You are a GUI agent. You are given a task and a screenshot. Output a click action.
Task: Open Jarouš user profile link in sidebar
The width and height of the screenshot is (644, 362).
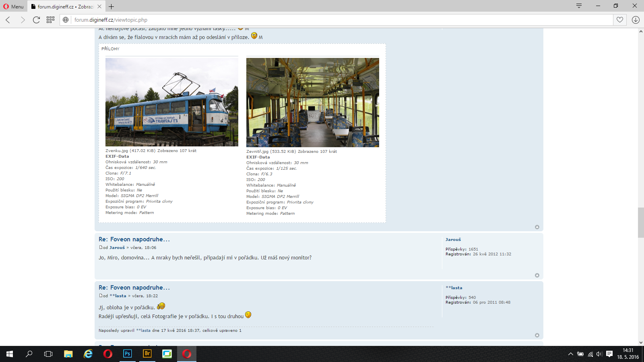click(453, 240)
